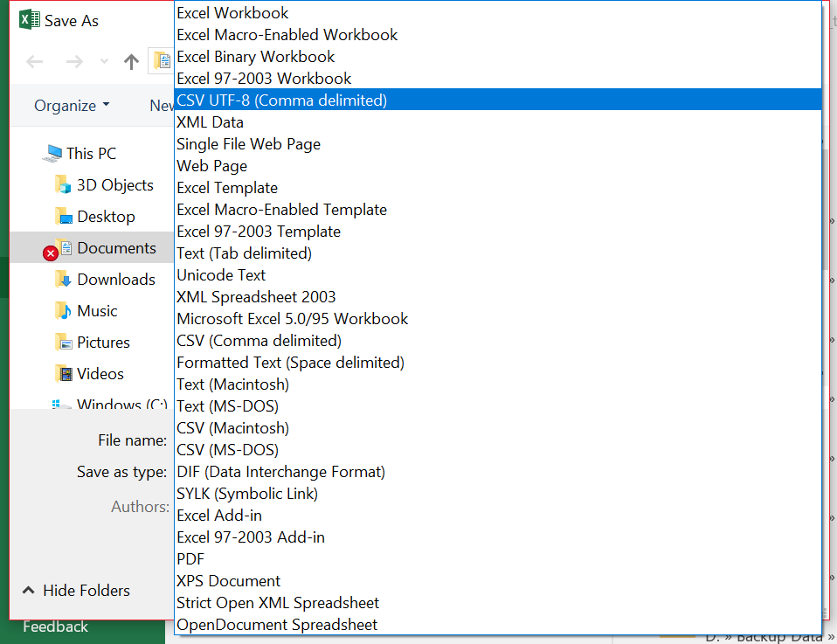Open the 3D Objects folder

click(115, 184)
